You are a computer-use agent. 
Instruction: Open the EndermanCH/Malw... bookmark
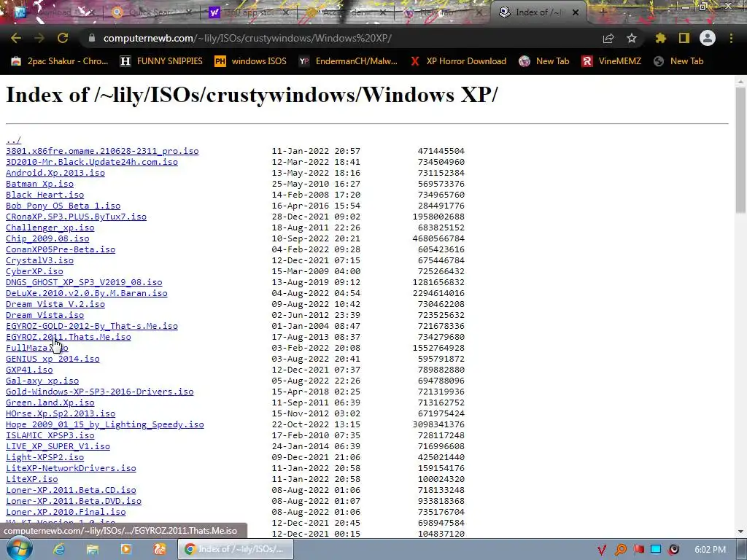click(348, 61)
